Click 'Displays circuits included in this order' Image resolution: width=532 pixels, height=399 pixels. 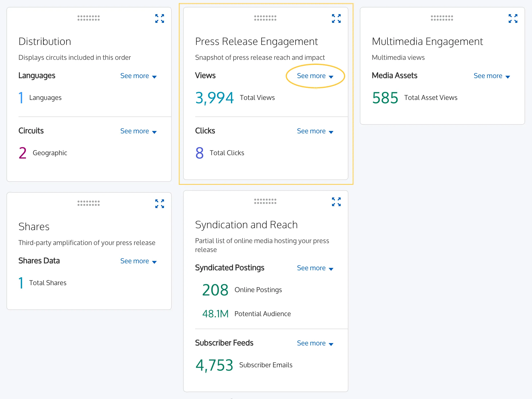tap(75, 57)
